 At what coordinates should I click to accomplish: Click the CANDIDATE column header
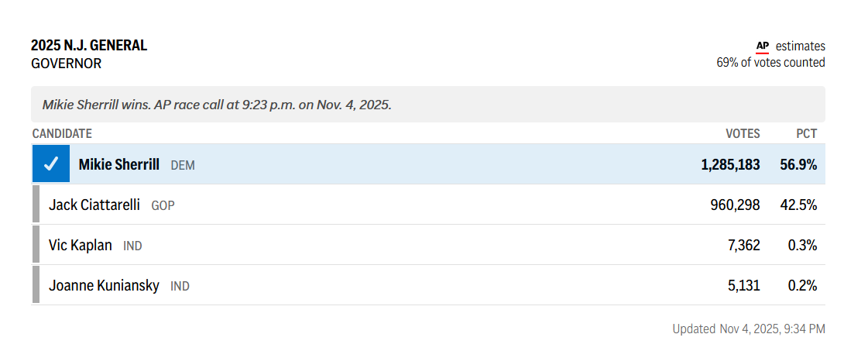pos(62,134)
